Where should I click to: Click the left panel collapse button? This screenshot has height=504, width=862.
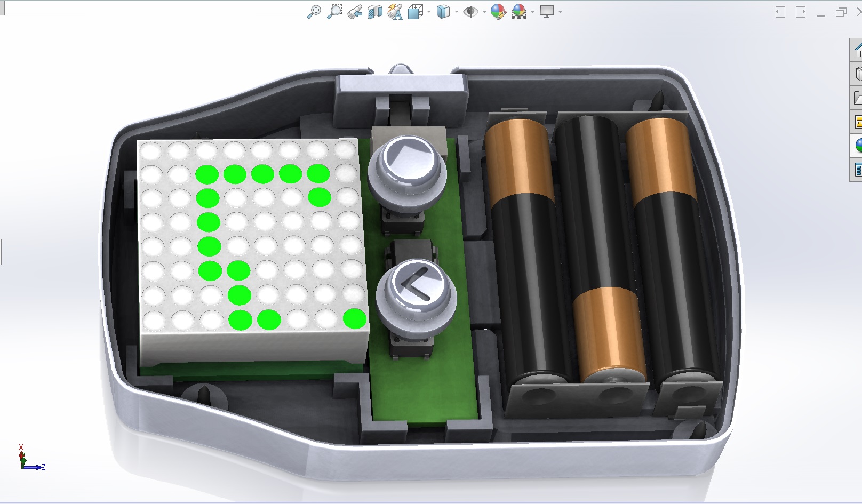780,12
